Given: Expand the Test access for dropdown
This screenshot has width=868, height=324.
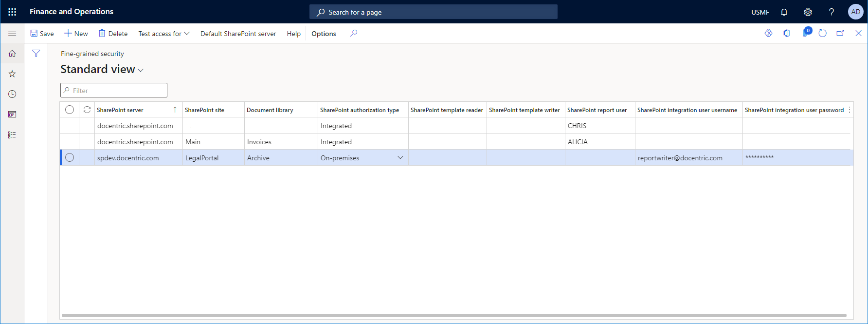Looking at the screenshot, I should 164,34.
